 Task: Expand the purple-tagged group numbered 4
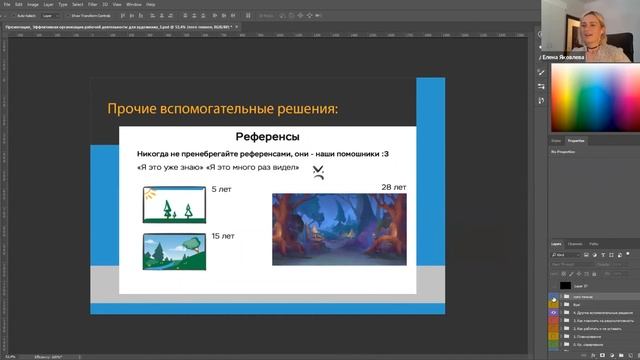561,313
